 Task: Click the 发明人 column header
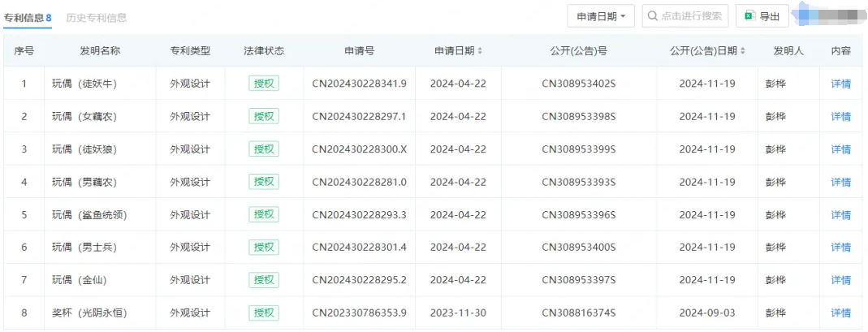click(789, 51)
